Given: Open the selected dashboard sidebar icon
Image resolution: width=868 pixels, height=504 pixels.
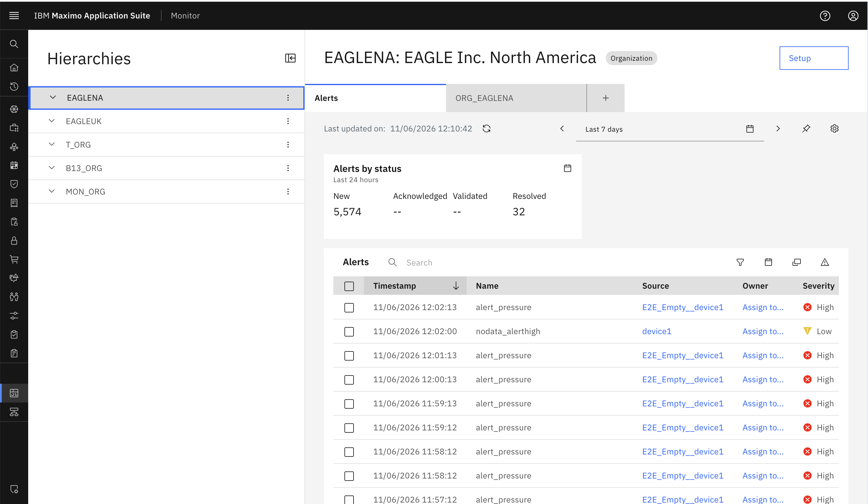Looking at the screenshot, I should [x=14, y=393].
